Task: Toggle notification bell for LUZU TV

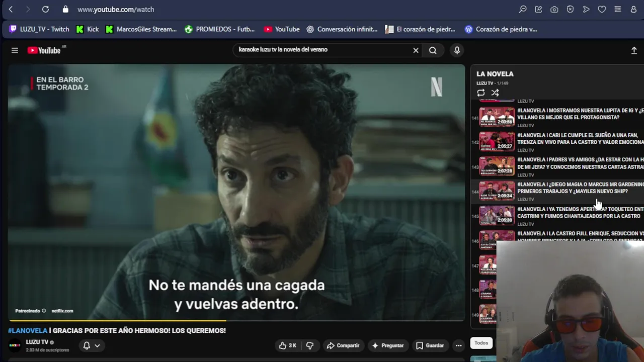Action: (x=87, y=345)
